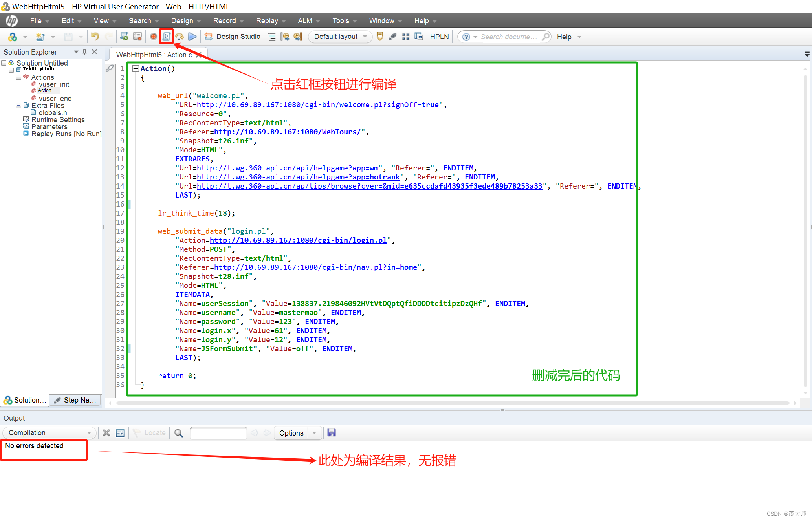Click the HPLN button

click(x=439, y=37)
